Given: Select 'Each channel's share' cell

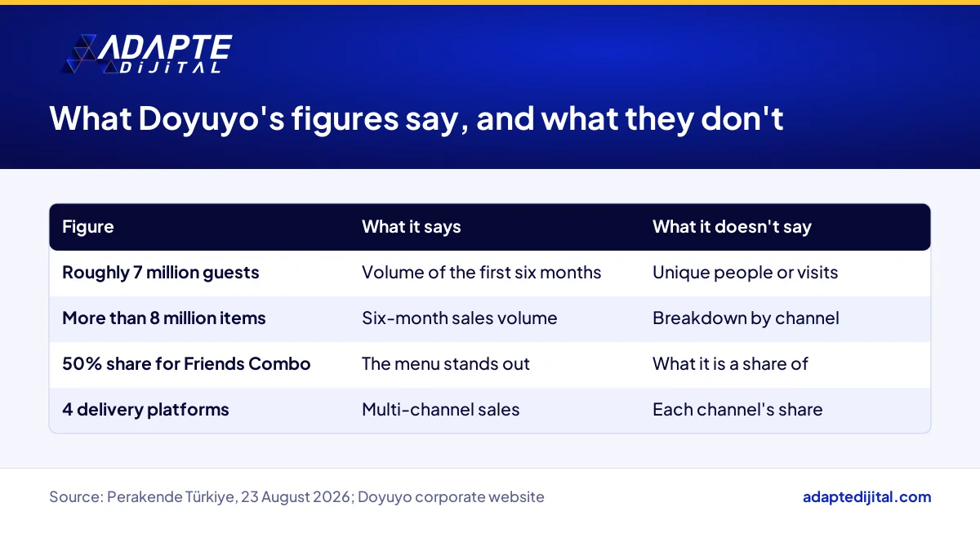Looking at the screenshot, I should pos(737,410).
